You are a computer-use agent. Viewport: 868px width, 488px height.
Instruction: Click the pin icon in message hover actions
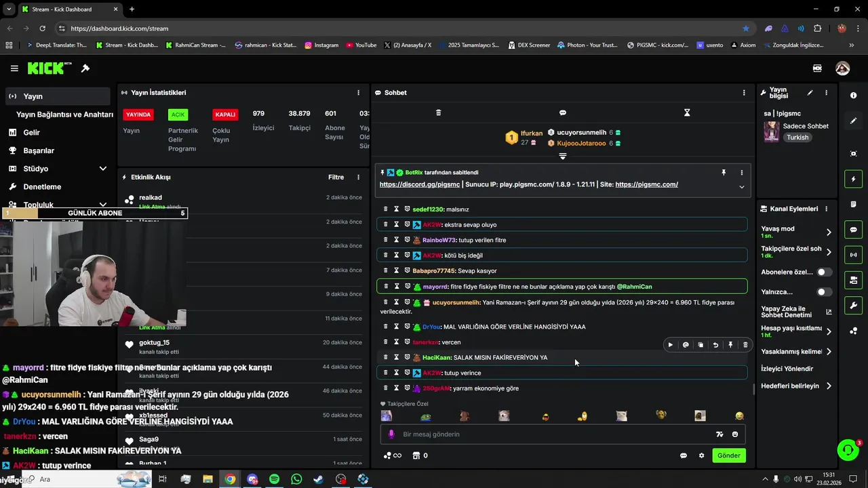730,345
